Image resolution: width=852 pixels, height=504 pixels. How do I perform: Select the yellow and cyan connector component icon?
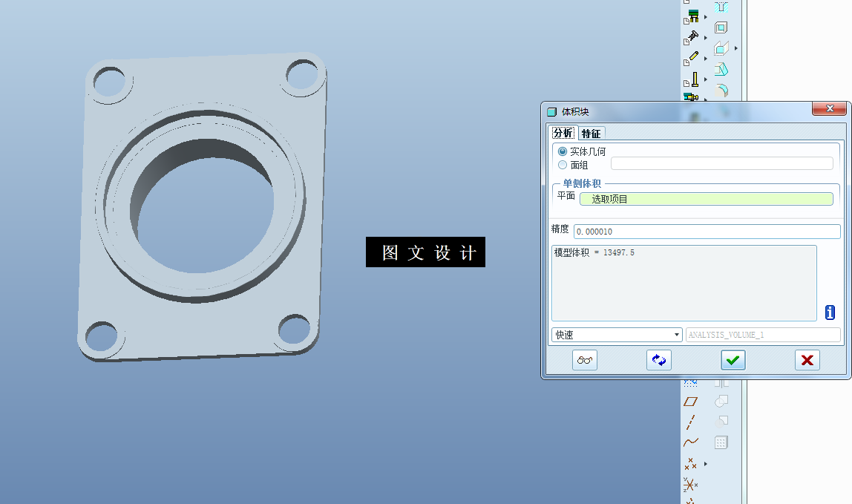(691, 96)
